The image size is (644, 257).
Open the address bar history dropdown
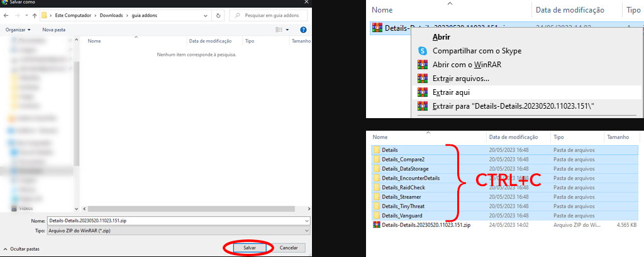coord(206,16)
